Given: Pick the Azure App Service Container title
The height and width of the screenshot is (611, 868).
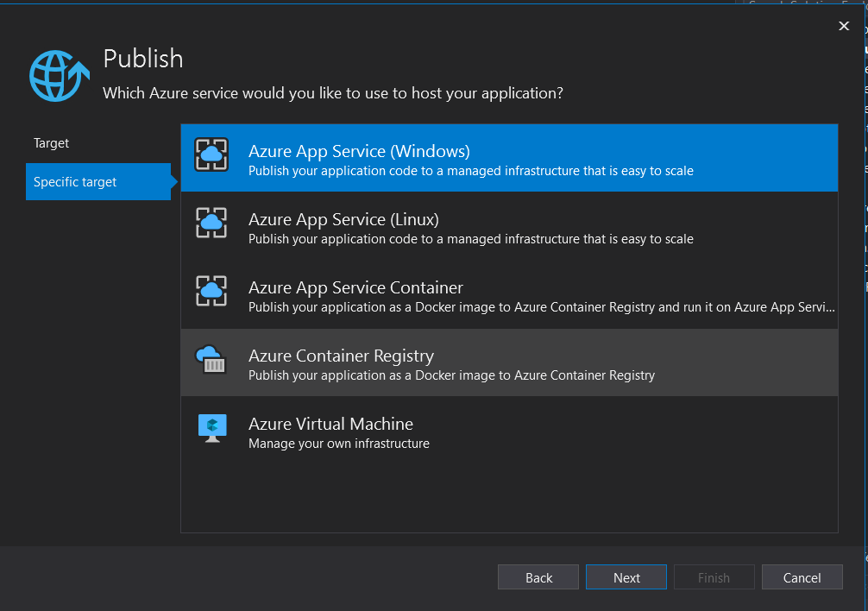Looking at the screenshot, I should 355,287.
